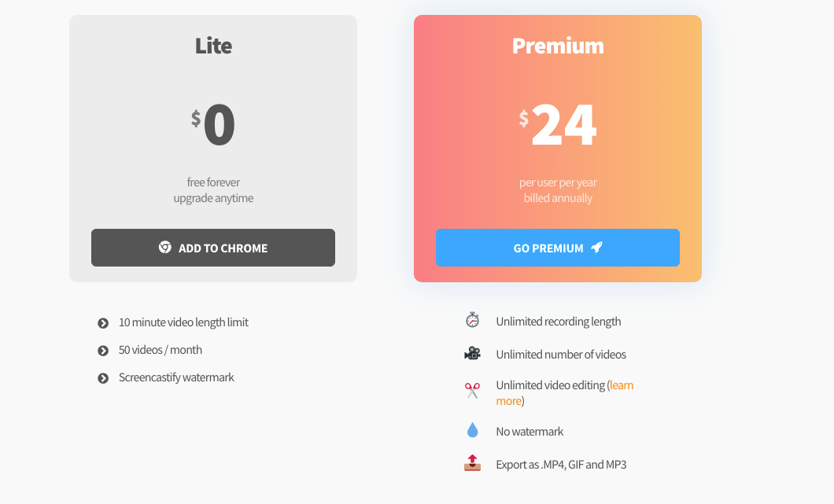The width and height of the screenshot is (834, 504).
Task: Click the $0 price on Lite card
Action: pyautogui.click(x=213, y=125)
